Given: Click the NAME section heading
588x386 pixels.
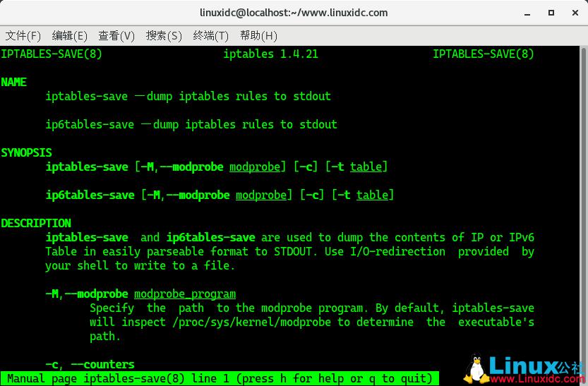Looking at the screenshot, I should 14,82.
